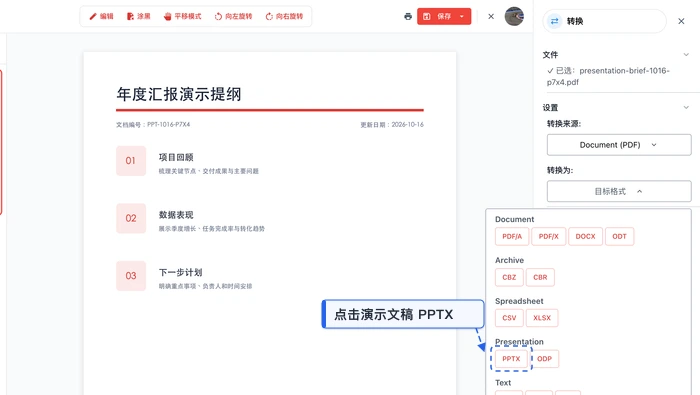Click the title 年度汇报演示提纲
This screenshot has height=395, width=700.
tap(179, 94)
